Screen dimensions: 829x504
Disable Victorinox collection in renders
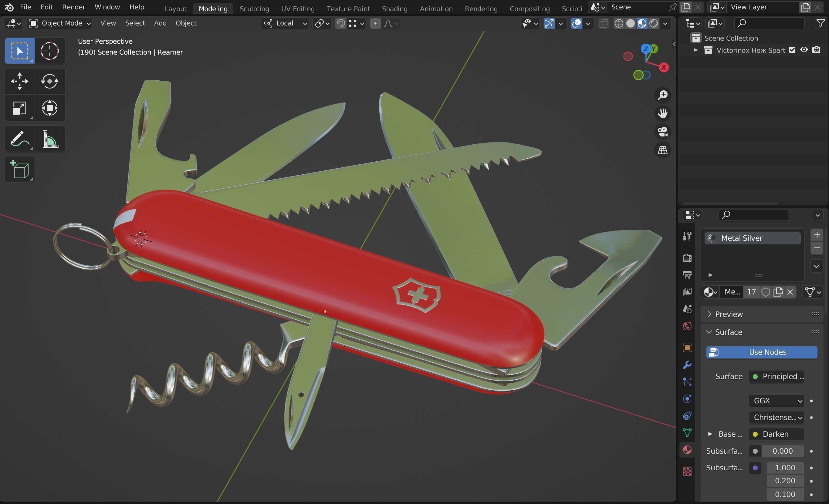coord(816,50)
